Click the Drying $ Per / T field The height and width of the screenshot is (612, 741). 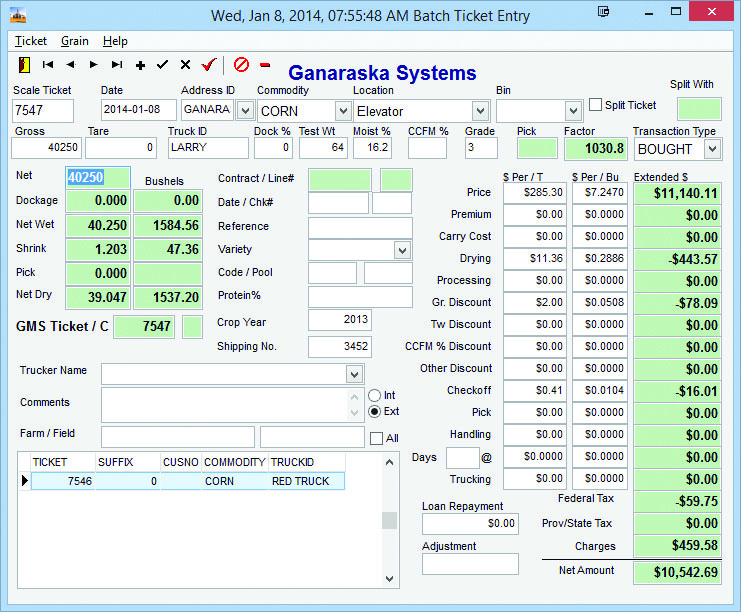[534, 259]
